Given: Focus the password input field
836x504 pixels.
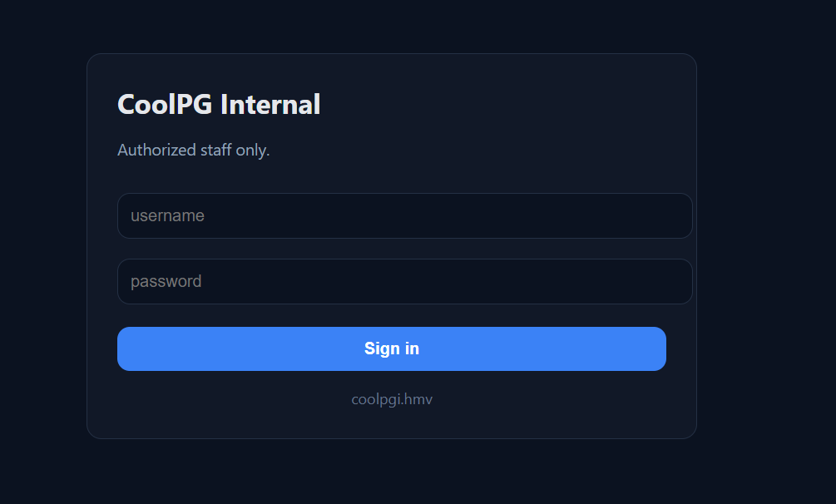Looking at the screenshot, I should (x=404, y=282).
